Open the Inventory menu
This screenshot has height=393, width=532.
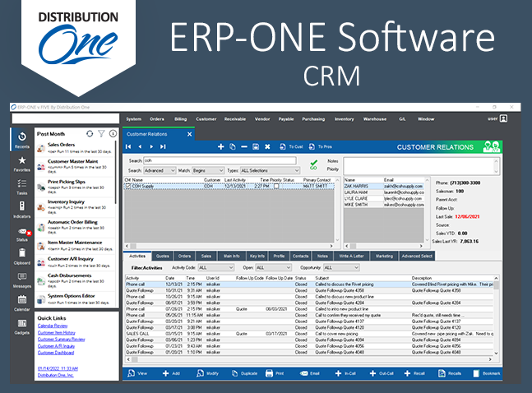pos(344,118)
